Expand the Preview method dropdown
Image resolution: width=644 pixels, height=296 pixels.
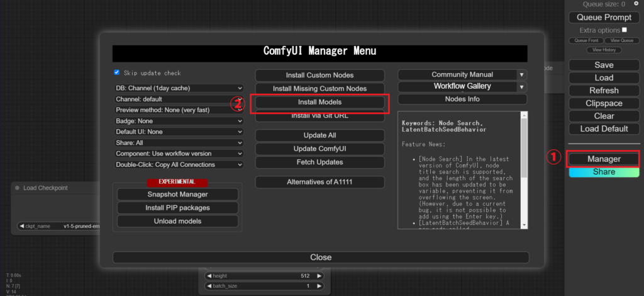179,110
